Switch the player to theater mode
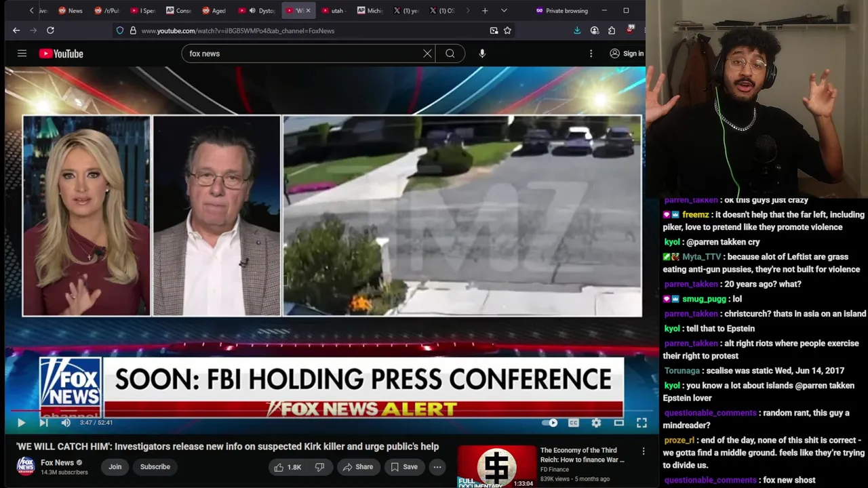This screenshot has width=868, height=488. [x=619, y=423]
